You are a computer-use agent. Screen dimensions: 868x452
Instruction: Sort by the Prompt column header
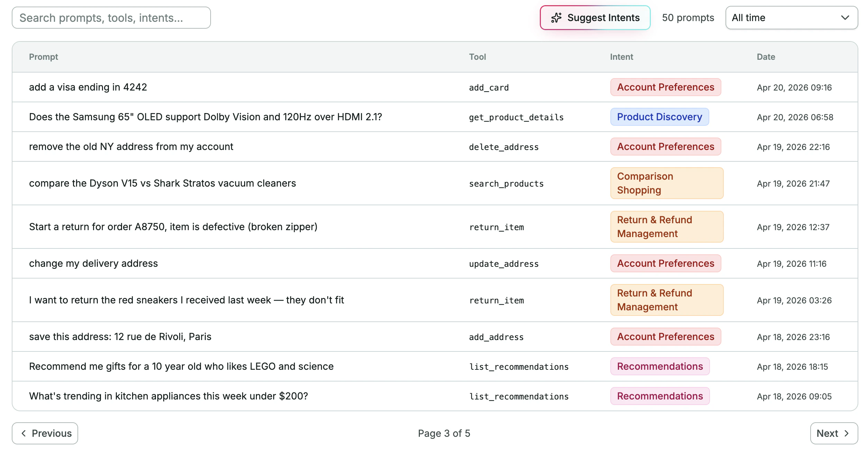pyautogui.click(x=44, y=57)
